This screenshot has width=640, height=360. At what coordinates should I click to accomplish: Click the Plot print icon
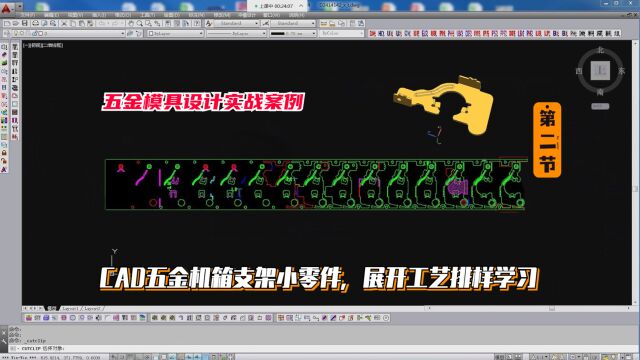click(x=36, y=24)
